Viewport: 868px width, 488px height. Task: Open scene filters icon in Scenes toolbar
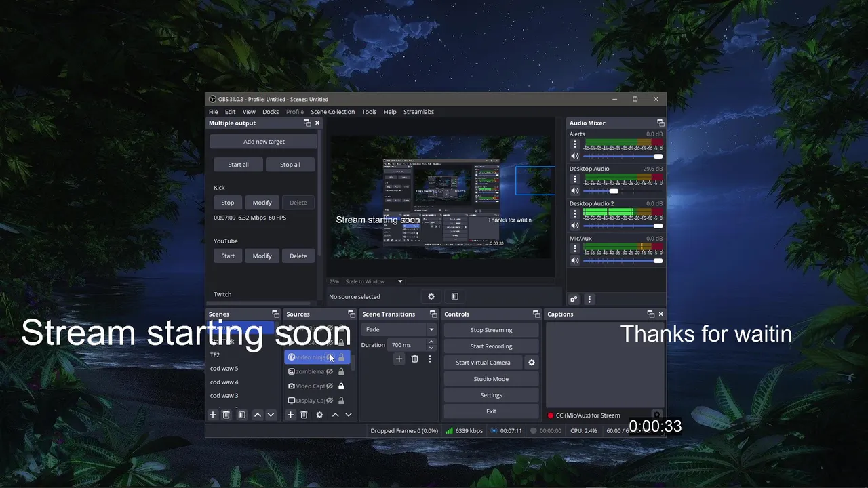tap(241, 415)
